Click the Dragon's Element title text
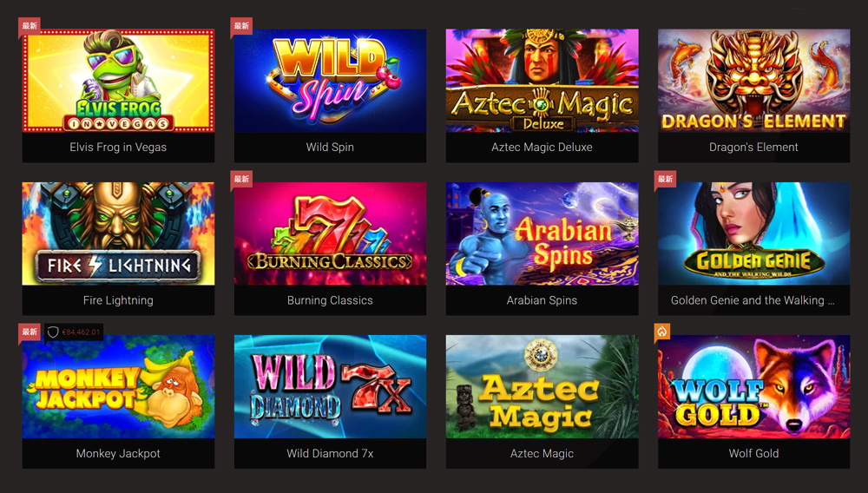This screenshot has height=493, width=868. (x=754, y=148)
